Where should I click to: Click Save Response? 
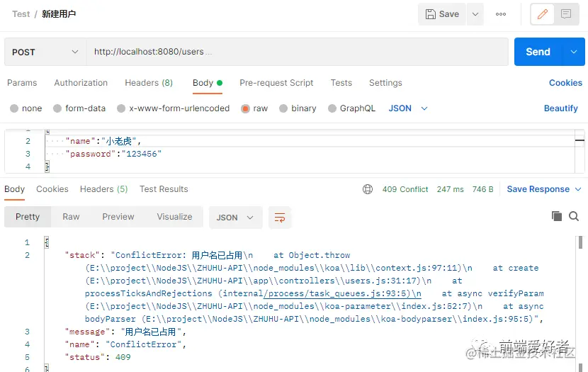[538, 189]
